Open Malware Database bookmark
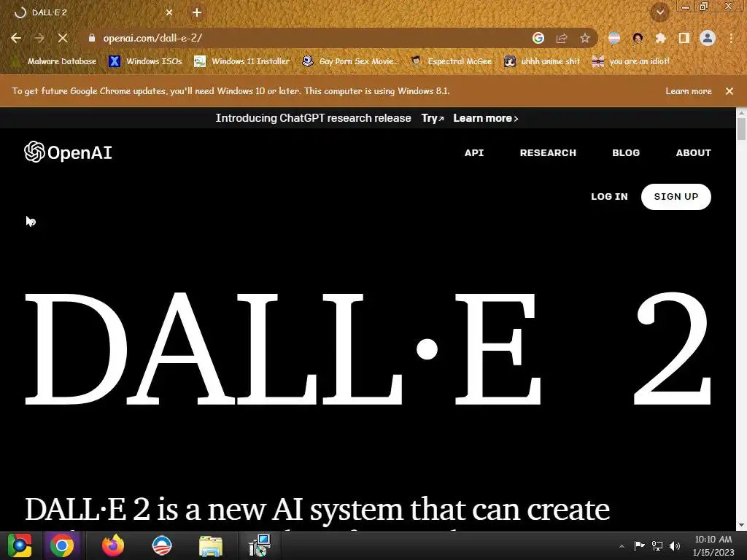Viewport: 747px width, 560px height. tap(54, 61)
